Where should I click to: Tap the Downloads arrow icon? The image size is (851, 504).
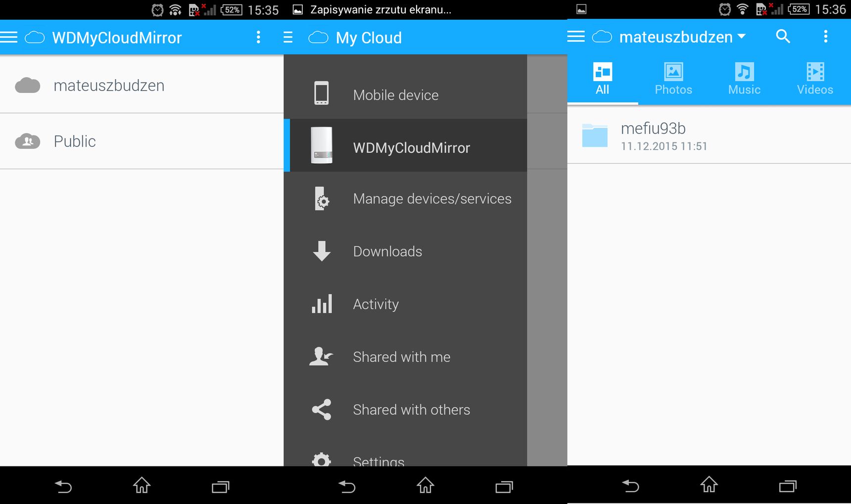tap(322, 251)
